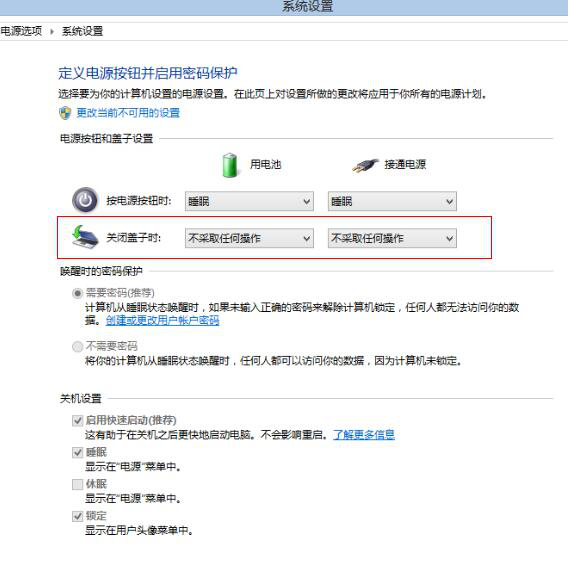
Task: Select the 不需要密码 radio button
Action: 77,347
